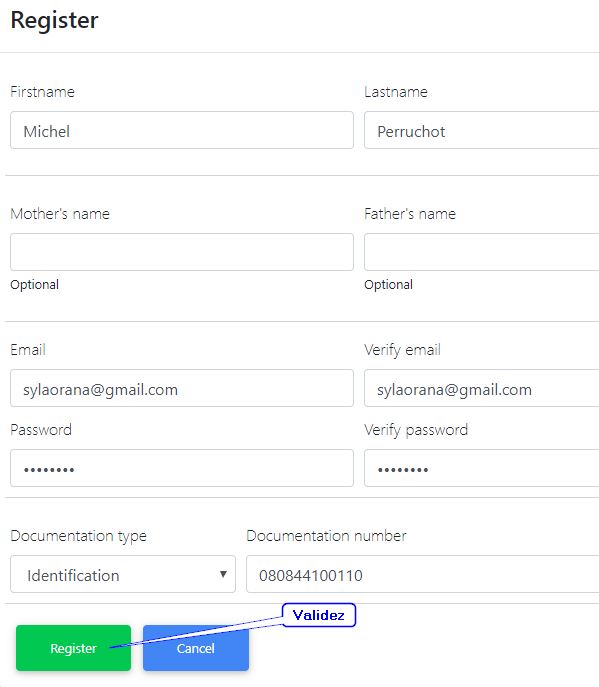Click the Register page heading
Screen dimensions: 599x687
tap(54, 20)
